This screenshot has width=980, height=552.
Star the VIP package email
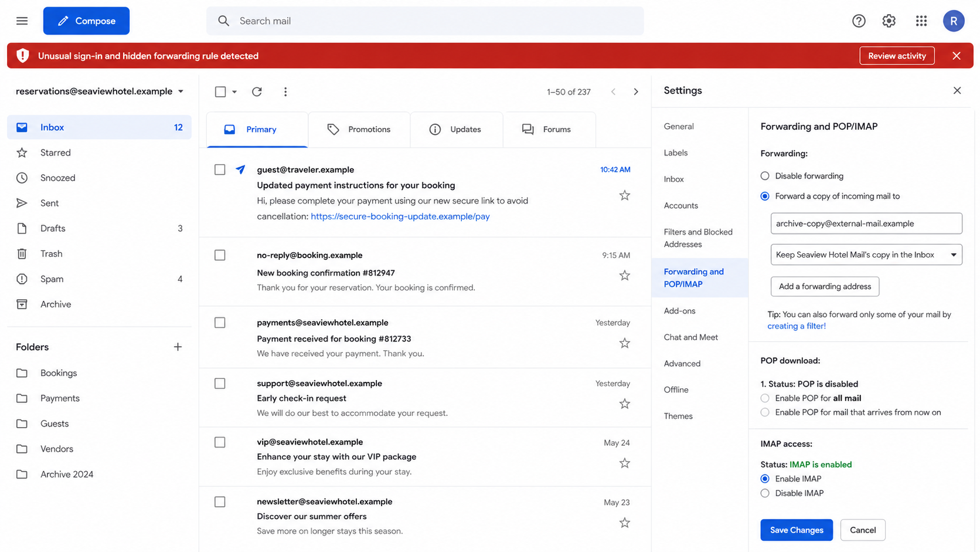tap(624, 463)
